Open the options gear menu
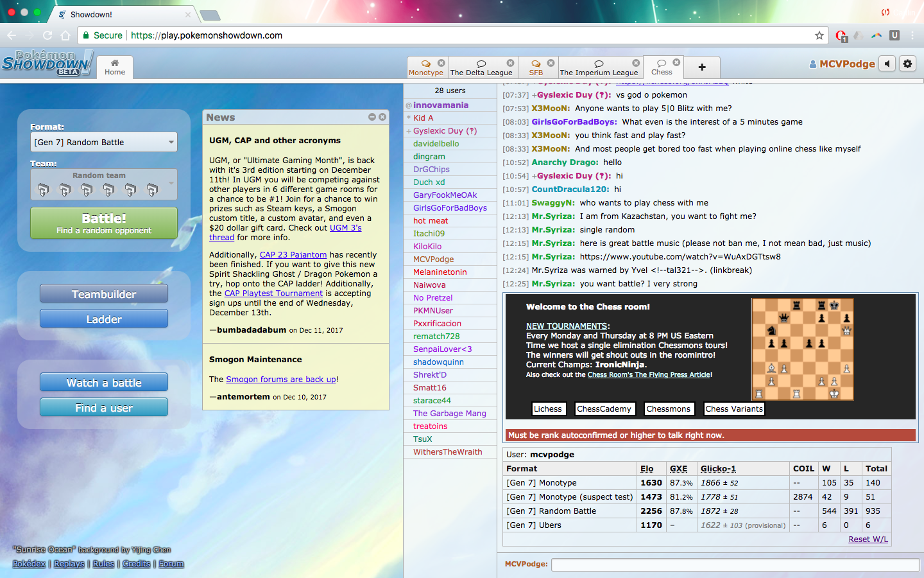924x578 pixels. pyautogui.click(x=907, y=64)
